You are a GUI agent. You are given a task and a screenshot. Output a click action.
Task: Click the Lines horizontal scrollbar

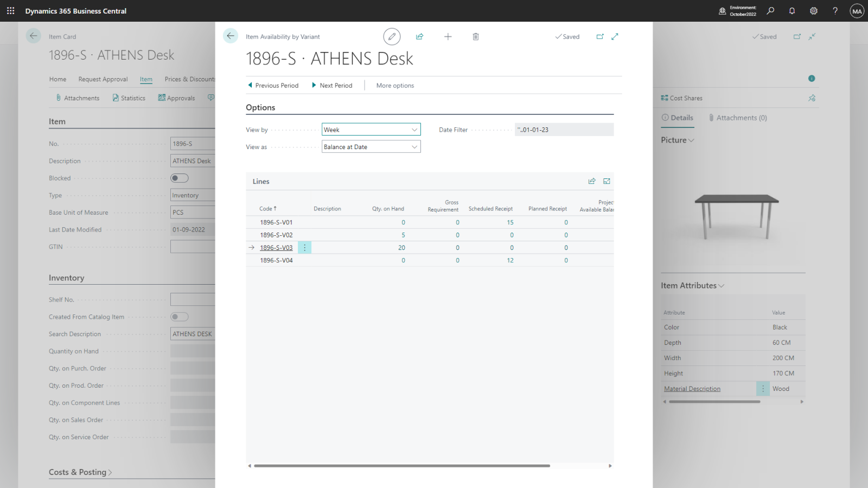pos(402,466)
